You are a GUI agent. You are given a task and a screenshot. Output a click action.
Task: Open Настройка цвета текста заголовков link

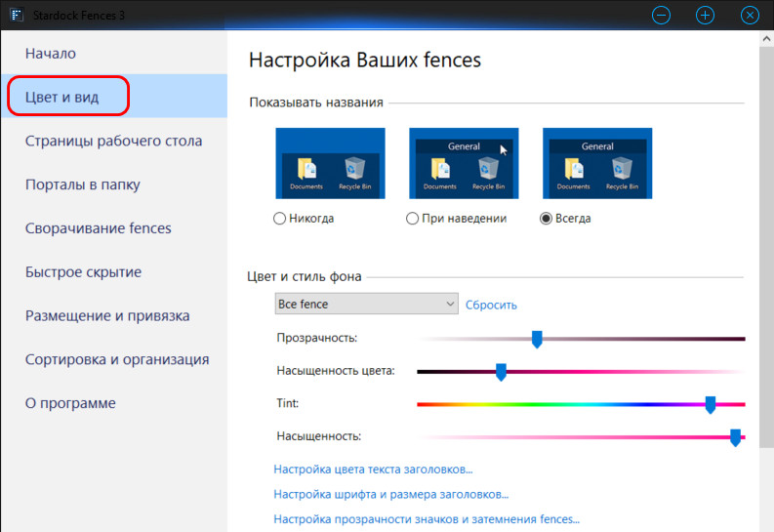pyautogui.click(x=373, y=470)
